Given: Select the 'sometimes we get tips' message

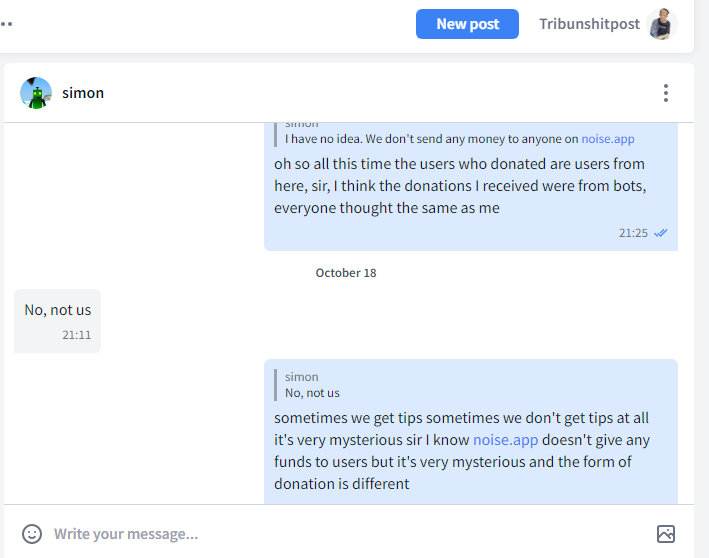Looking at the screenshot, I should pyautogui.click(x=471, y=432).
